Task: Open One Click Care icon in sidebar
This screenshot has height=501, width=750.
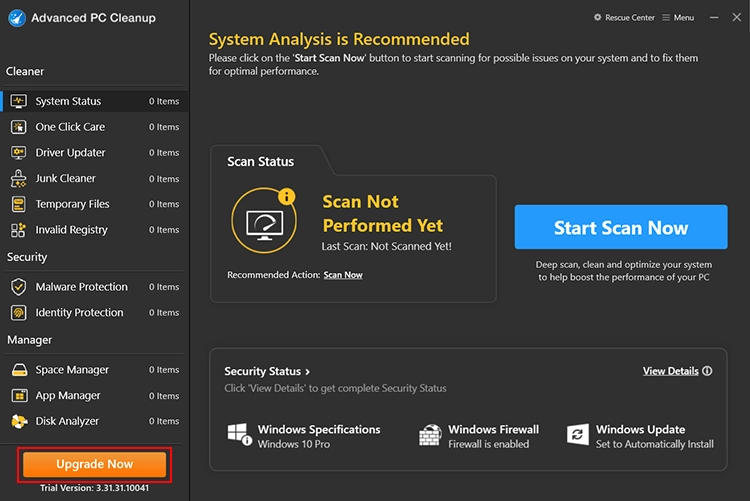Action: click(x=19, y=127)
